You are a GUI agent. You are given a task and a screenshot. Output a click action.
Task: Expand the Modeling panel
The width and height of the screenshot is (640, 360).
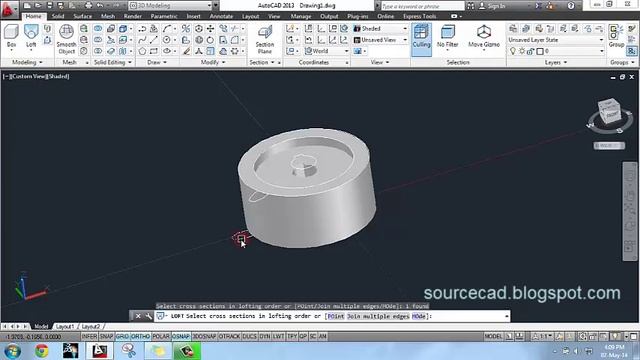coord(27,62)
